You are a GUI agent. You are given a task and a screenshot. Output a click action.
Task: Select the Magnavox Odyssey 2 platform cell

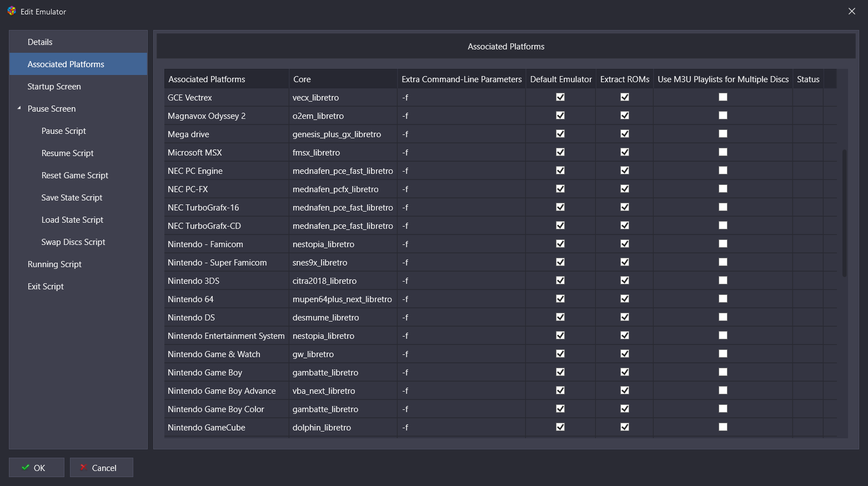[227, 116]
